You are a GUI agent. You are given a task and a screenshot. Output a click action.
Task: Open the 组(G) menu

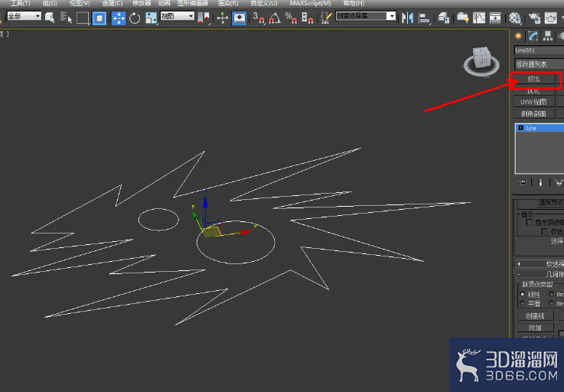pyautogui.click(x=50, y=3)
